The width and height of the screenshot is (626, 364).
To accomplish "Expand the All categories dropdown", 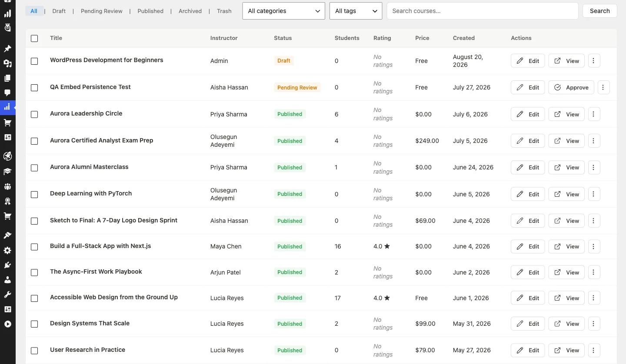I will [x=283, y=11].
